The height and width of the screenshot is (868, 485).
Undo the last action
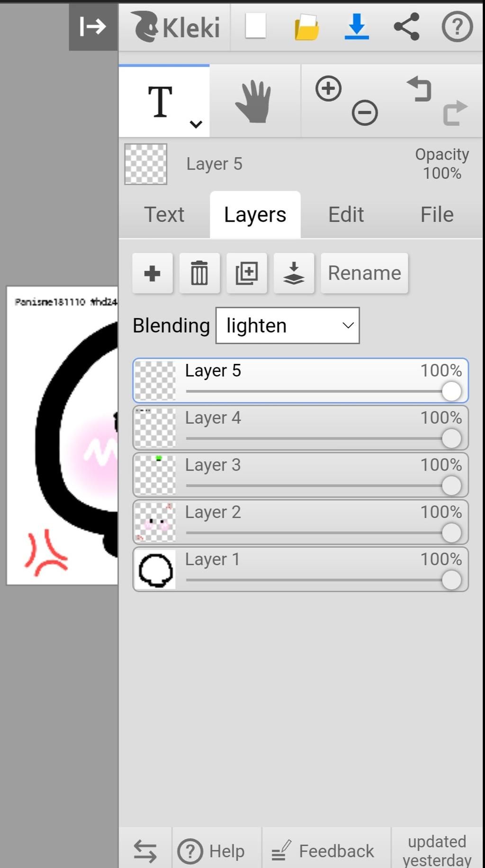(419, 89)
